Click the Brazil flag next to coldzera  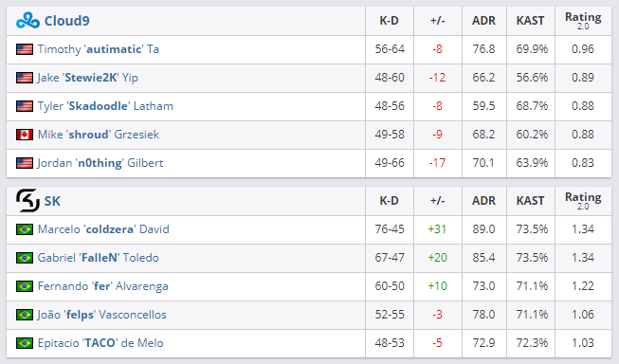point(25,229)
